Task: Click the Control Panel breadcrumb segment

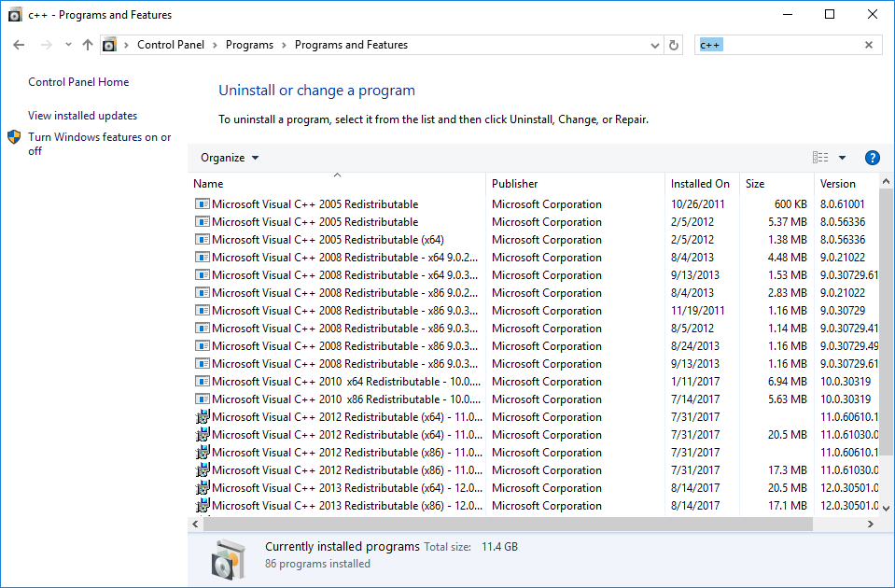Action: click(173, 45)
